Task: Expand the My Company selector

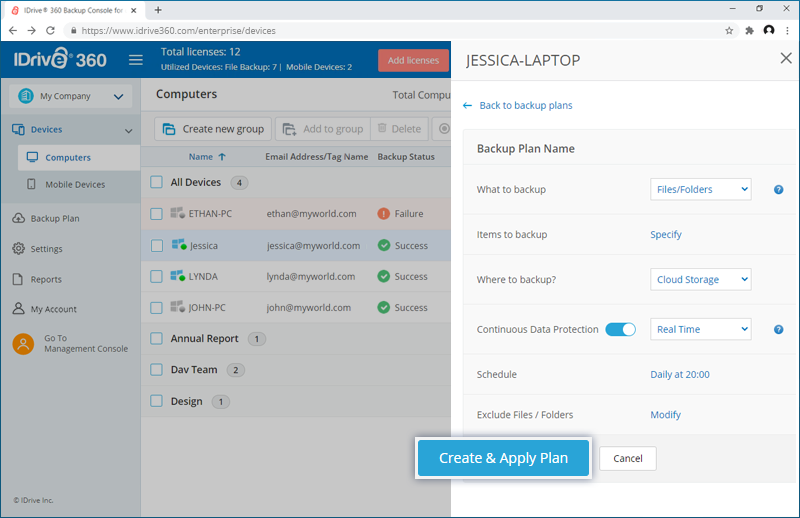Action: pos(70,96)
